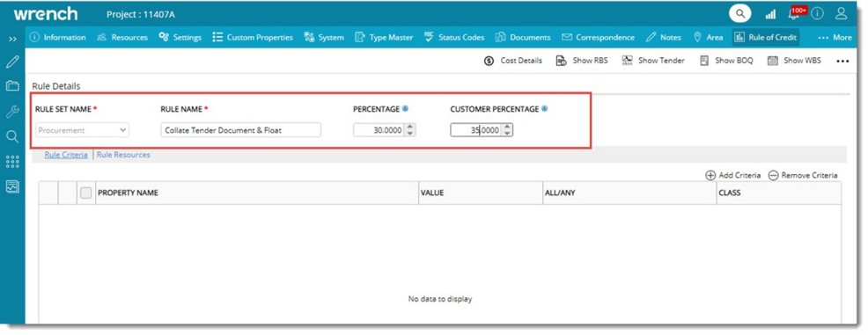Image resolution: width=868 pixels, height=335 pixels.
Task: Click the bar chart icon in header
Action: tap(770, 14)
